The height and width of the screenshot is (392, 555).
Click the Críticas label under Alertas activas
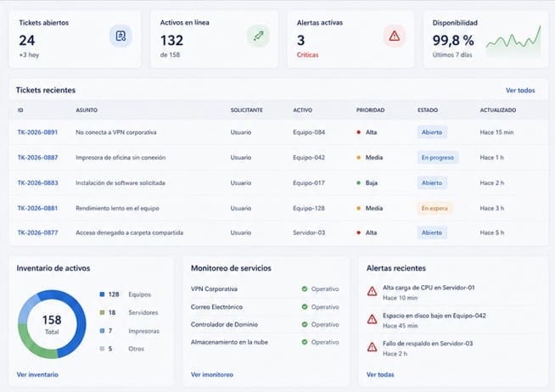tap(307, 55)
